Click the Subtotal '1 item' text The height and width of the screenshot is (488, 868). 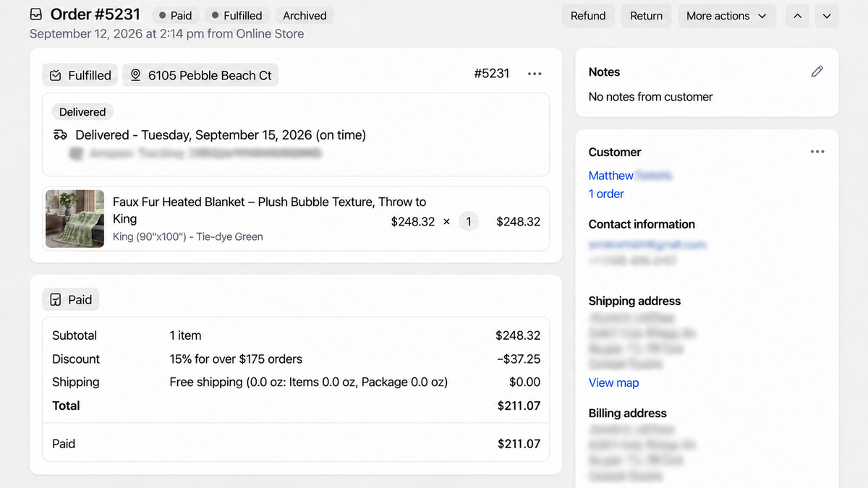(185, 335)
